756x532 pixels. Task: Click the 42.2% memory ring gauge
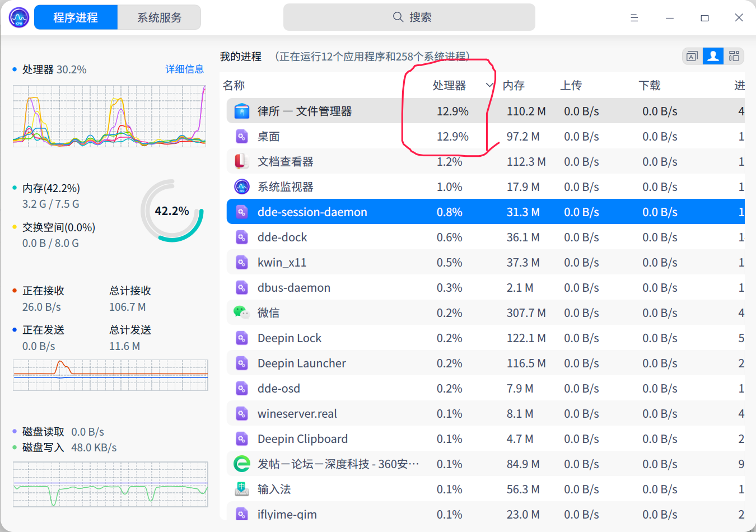click(172, 211)
